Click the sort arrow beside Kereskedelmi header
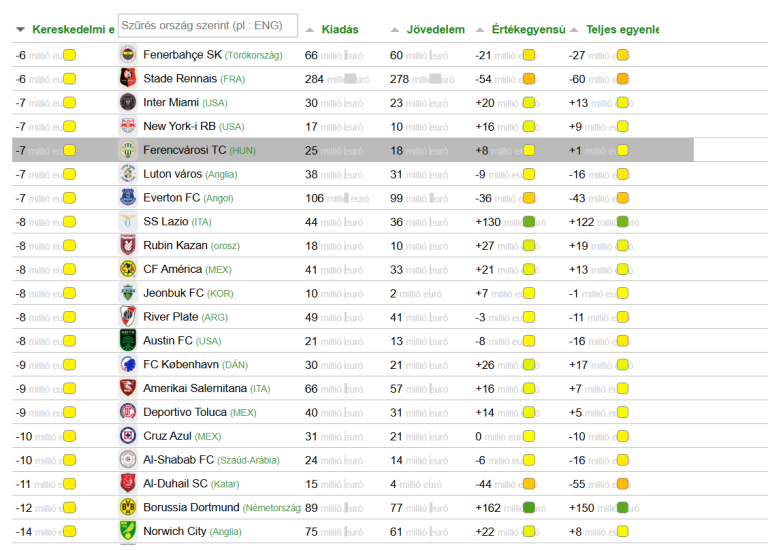 [21, 30]
